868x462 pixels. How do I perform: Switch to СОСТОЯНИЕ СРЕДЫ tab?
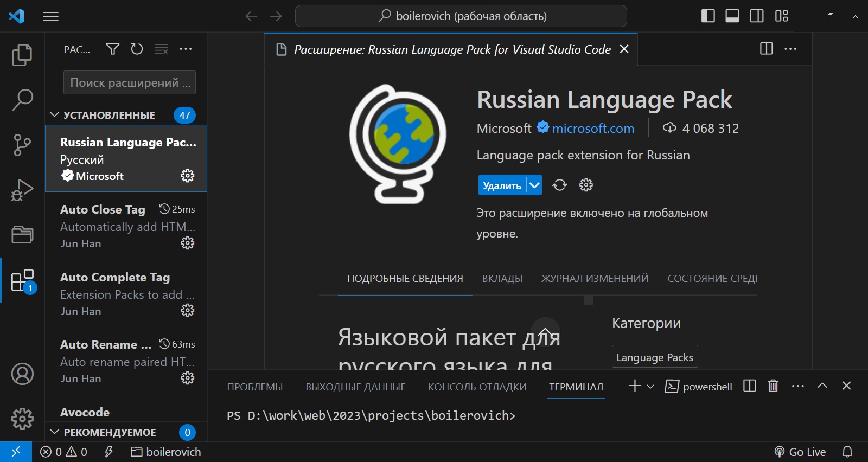[x=712, y=279]
